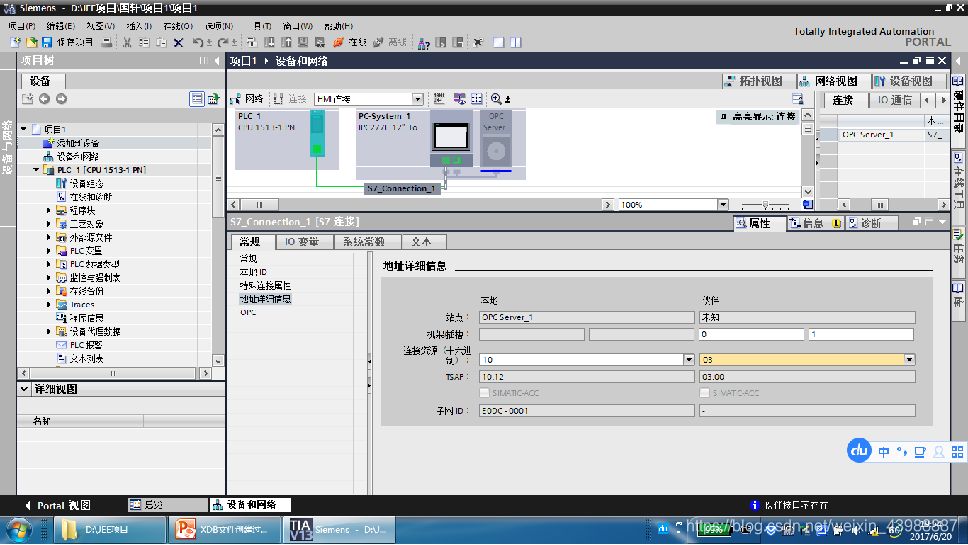This screenshot has height=545, width=968.
Task: Click the Network button in network view toolbar
Action: point(246,99)
